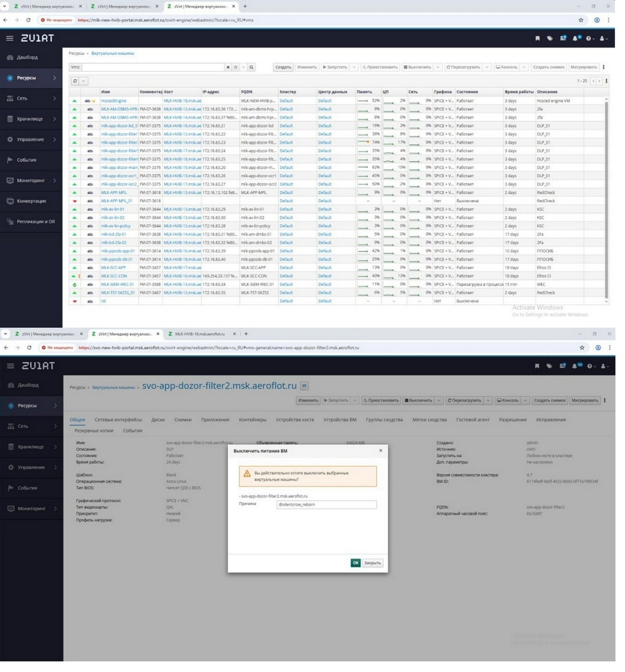Open Конвертация in top window sidebar

pos(31,201)
